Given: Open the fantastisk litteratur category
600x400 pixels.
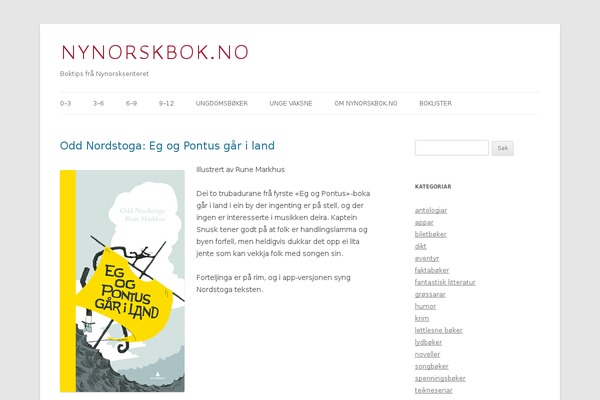Looking at the screenshot, I should coord(445,282).
